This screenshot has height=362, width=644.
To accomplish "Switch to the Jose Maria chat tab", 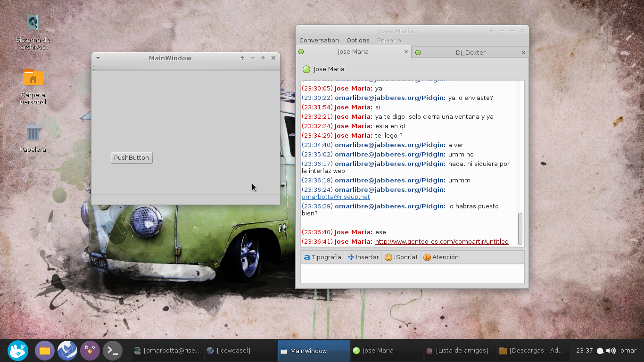I will [354, 52].
